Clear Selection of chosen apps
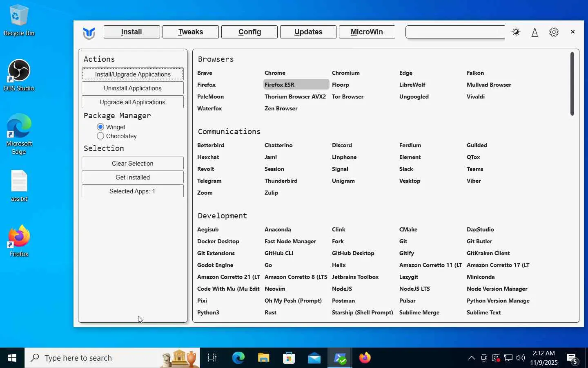588x368 pixels. 133,163
